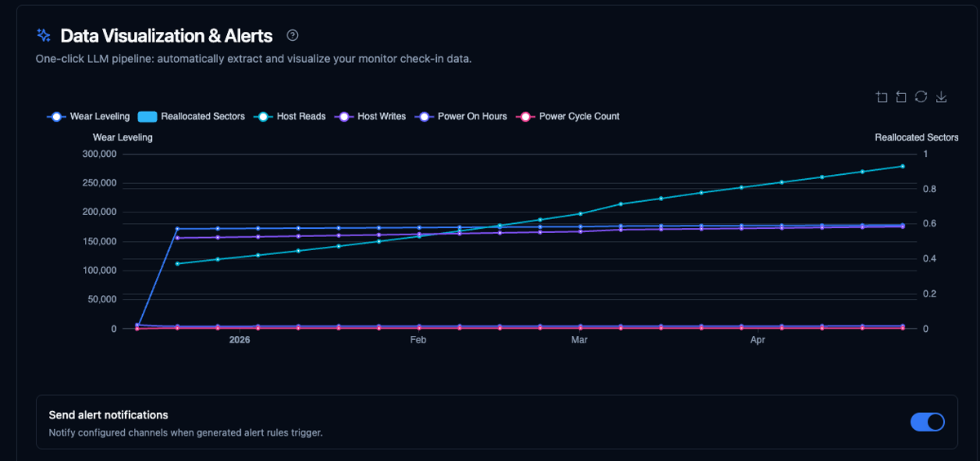Click the 150,000 y-axis label
This screenshot has width=980, height=461.
(x=100, y=241)
